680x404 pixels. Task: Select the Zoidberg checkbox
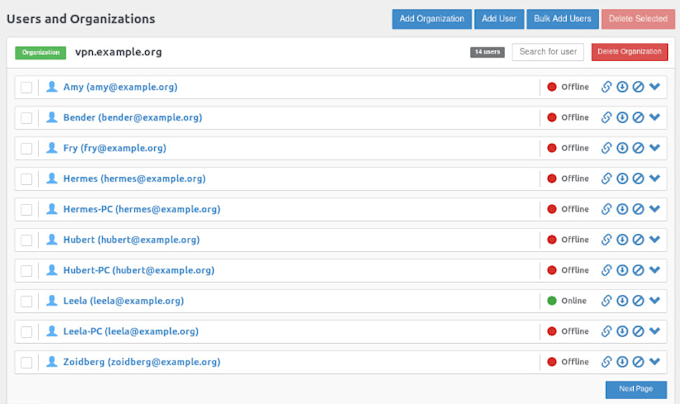click(x=26, y=362)
